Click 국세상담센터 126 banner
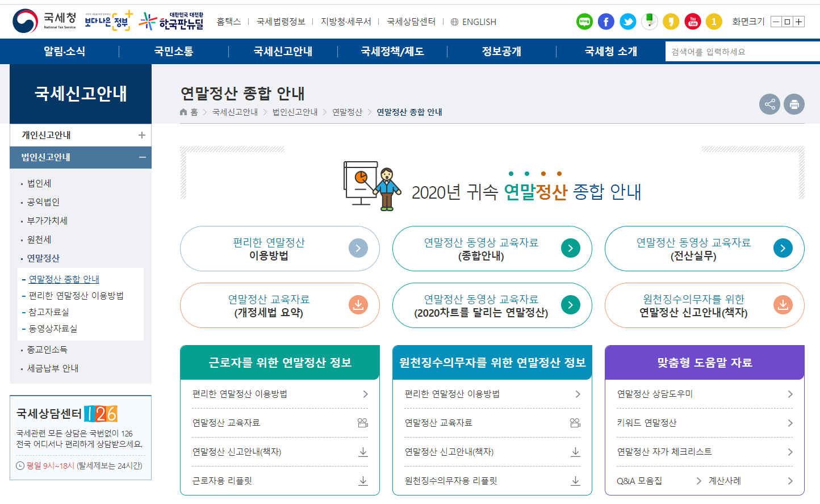 (x=81, y=438)
